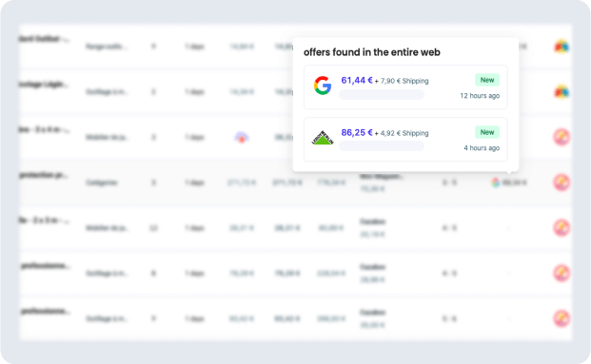Click the '+ 4,92 € Shipping' text

[x=402, y=133]
